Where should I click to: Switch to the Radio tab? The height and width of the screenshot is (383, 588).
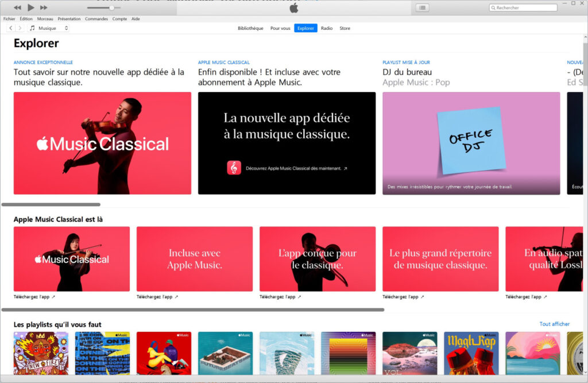pyautogui.click(x=327, y=28)
